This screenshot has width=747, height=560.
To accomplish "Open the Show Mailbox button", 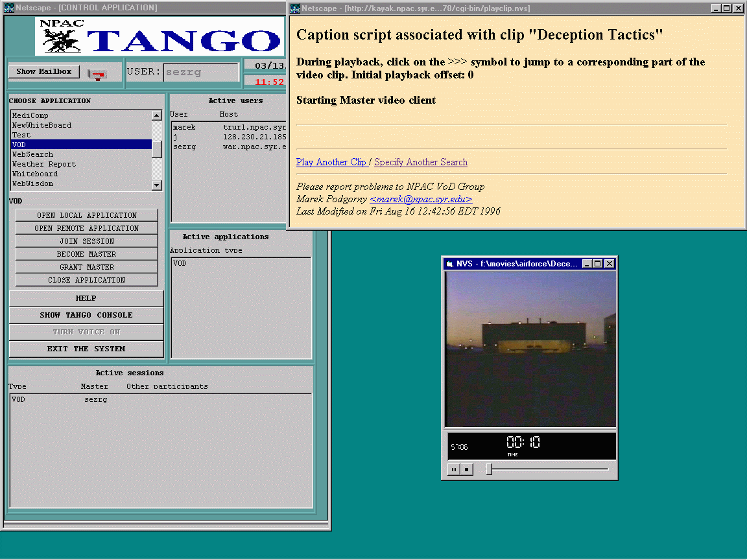I will click(x=44, y=71).
